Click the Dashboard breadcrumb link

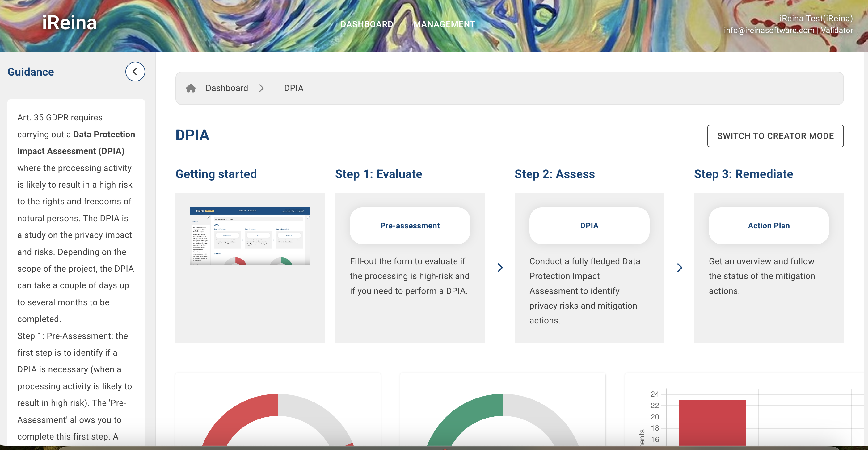click(x=227, y=88)
